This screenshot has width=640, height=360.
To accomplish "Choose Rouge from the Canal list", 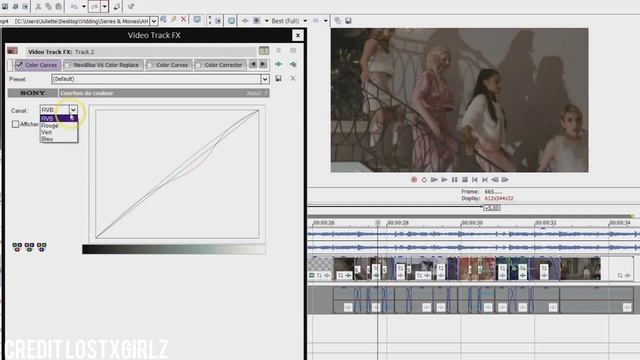I will (x=59, y=125).
